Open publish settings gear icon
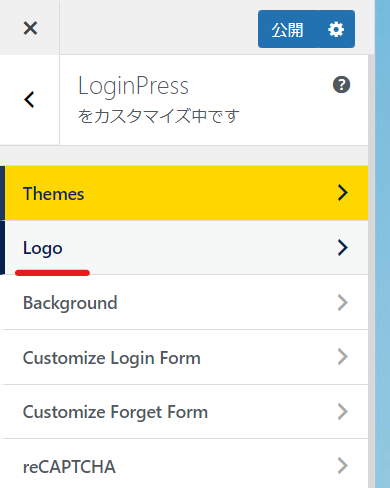 pyautogui.click(x=336, y=29)
